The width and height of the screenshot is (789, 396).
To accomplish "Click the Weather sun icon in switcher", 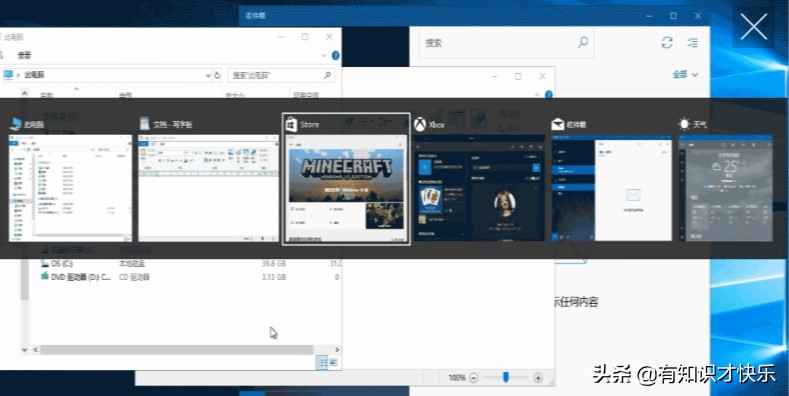I will (x=684, y=124).
